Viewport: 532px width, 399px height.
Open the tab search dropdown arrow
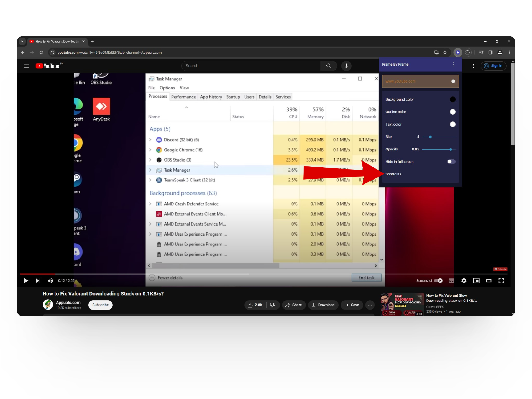(x=22, y=41)
